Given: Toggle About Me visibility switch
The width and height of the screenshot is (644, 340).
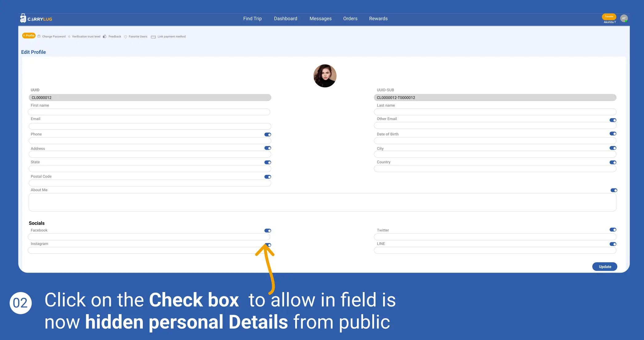Looking at the screenshot, I should [614, 191].
